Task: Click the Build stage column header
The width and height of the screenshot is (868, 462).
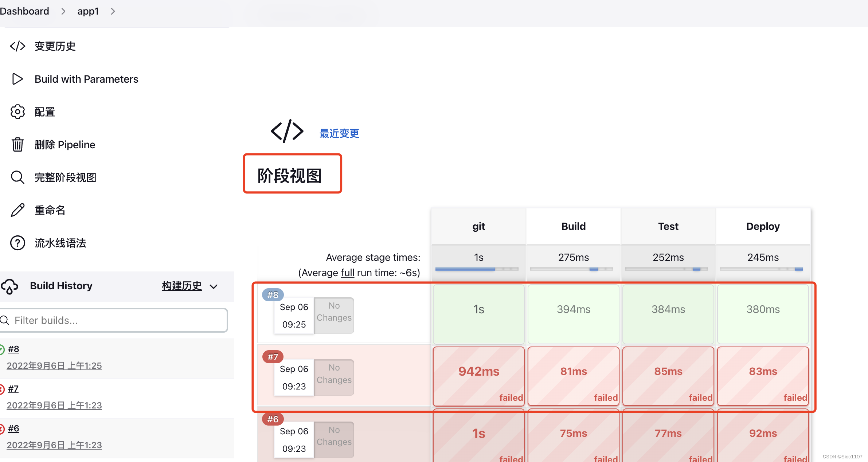Action: 574,226
